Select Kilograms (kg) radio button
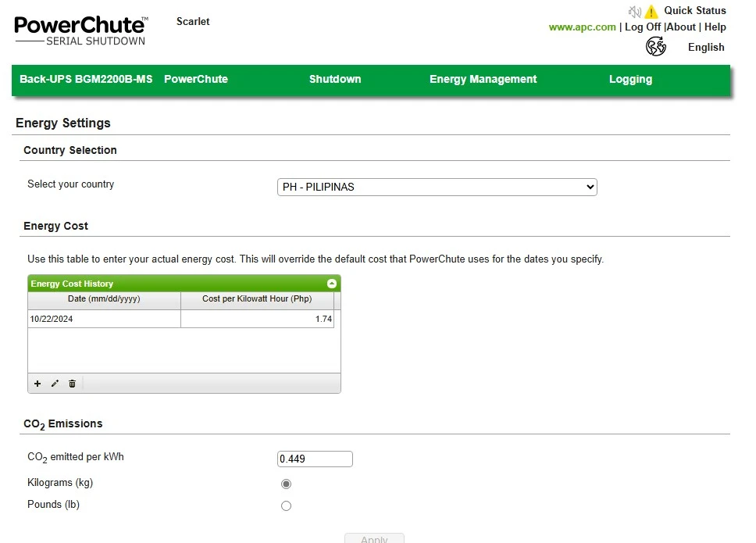The width and height of the screenshot is (756, 543). point(286,484)
